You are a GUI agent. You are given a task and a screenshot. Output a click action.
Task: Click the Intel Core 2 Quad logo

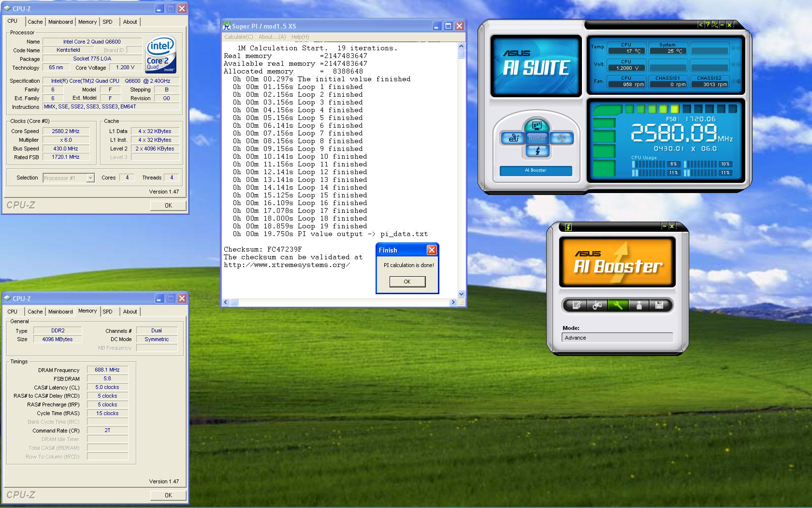[160, 55]
